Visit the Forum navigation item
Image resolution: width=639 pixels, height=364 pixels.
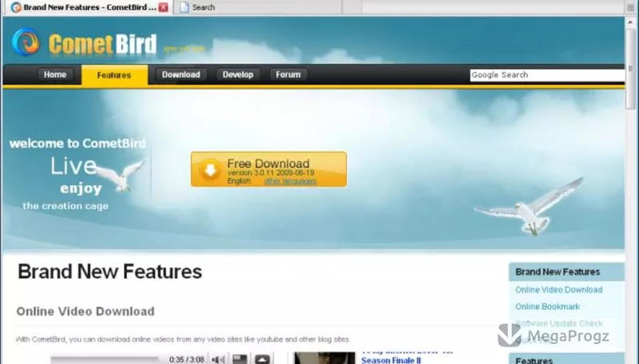[288, 74]
